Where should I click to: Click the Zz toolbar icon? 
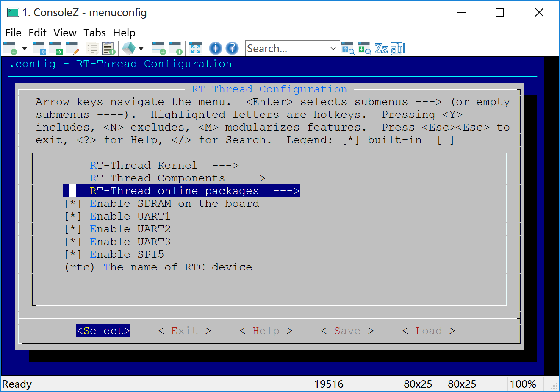coord(381,48)
